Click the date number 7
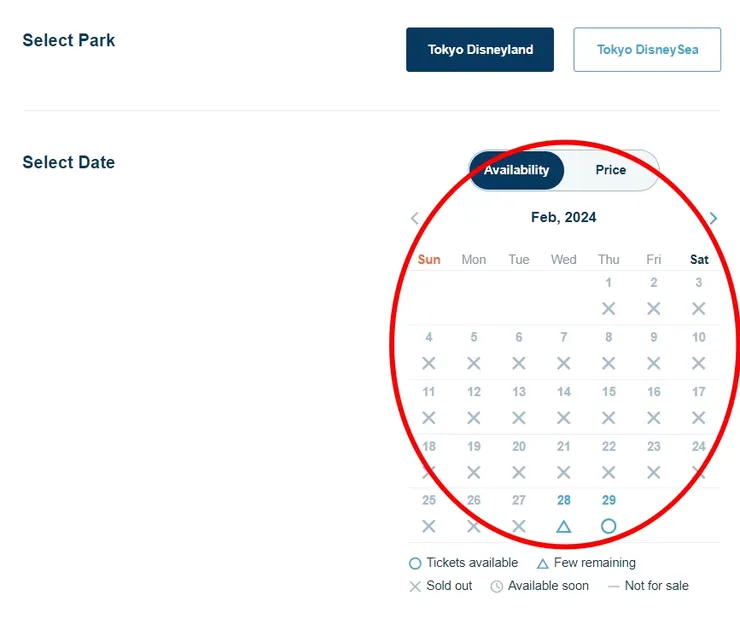 [x=563, y=337]
